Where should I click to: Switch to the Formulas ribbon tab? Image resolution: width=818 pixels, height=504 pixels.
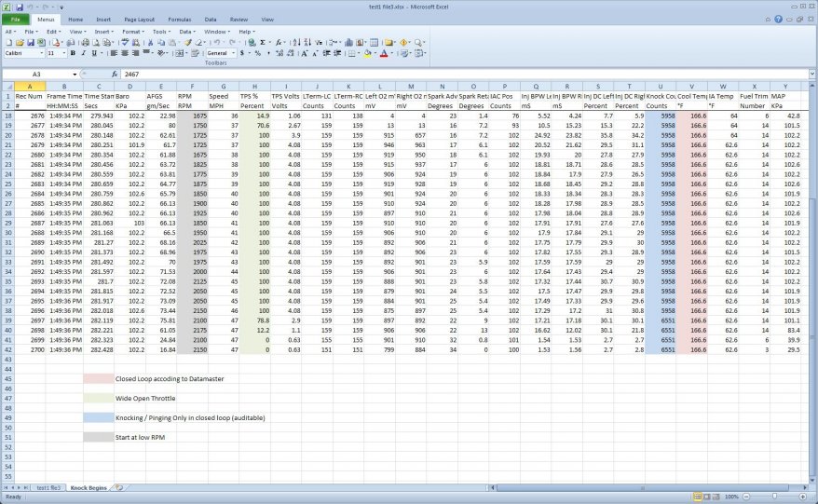click(x=180, y=20)
